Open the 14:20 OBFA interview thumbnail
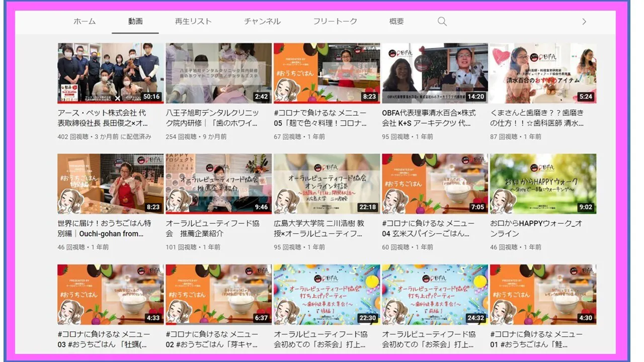This screenshot has width=644, height=362. 435,73
